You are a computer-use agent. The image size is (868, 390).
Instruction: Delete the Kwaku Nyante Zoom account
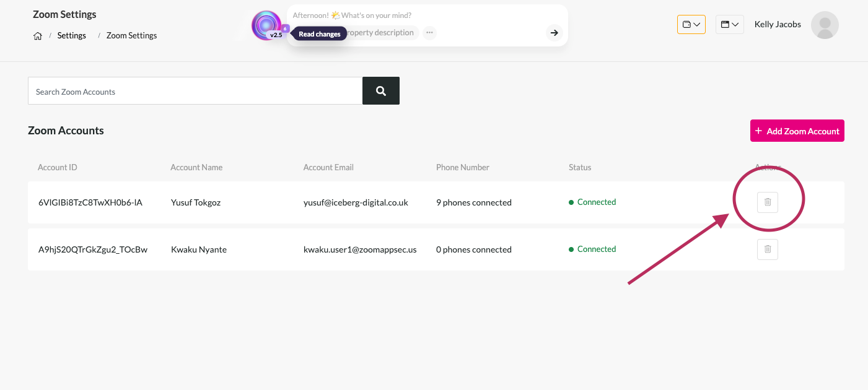pyautogui.click(x=768, y=249)
